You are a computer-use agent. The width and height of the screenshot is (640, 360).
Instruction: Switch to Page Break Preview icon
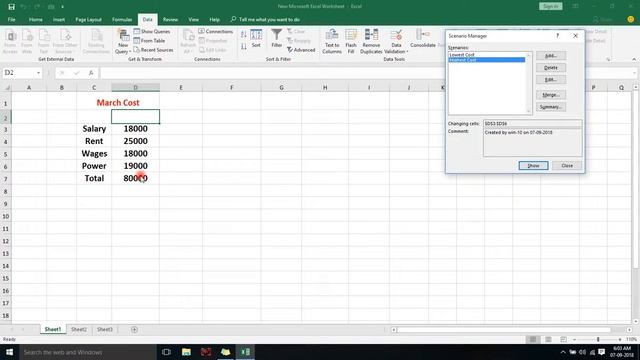(563, 340)
